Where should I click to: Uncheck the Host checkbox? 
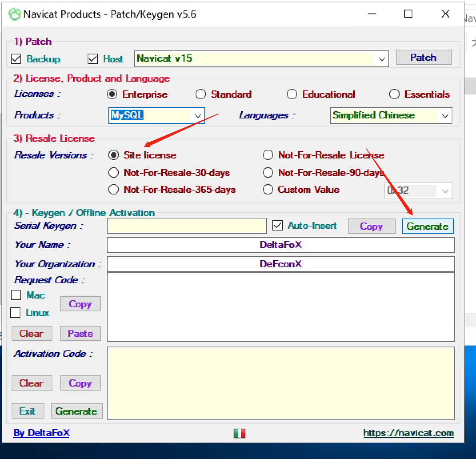[92, 59]
